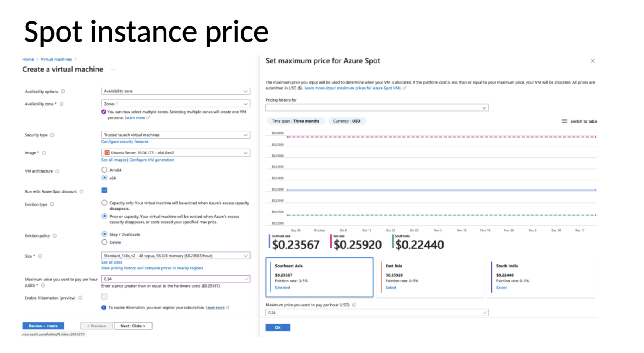Choose Stop / Deallocate eviction policy
Image resolution: width=644 pixels, height=353 pixels.
pyautogui.click(x=104, y=234)
